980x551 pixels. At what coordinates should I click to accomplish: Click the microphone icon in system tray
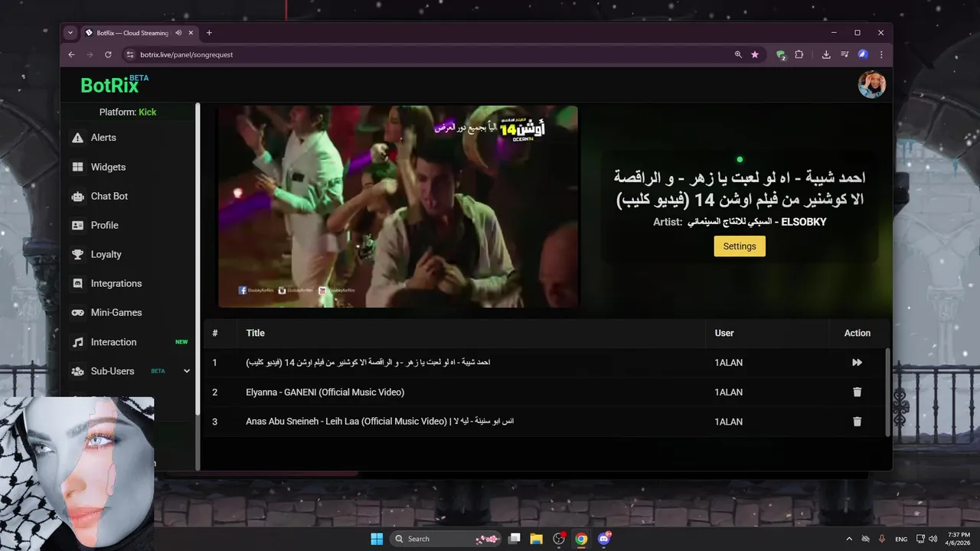click(883, 539)
